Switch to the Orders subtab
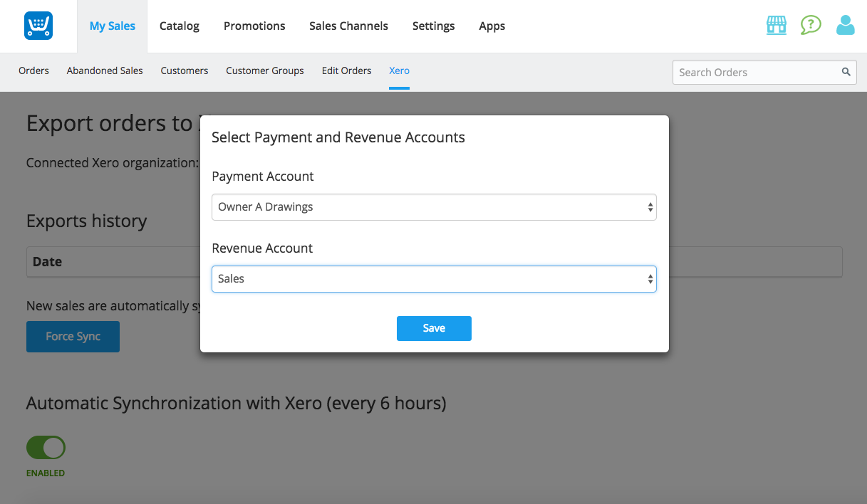This screenshot has width=867, height=504. pos(34,70)
